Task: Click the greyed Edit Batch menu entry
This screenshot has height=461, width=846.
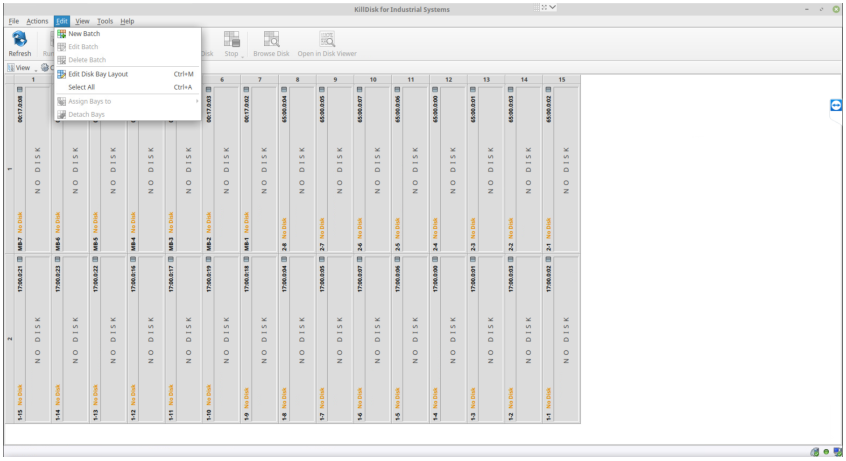Action: [128, 46]
